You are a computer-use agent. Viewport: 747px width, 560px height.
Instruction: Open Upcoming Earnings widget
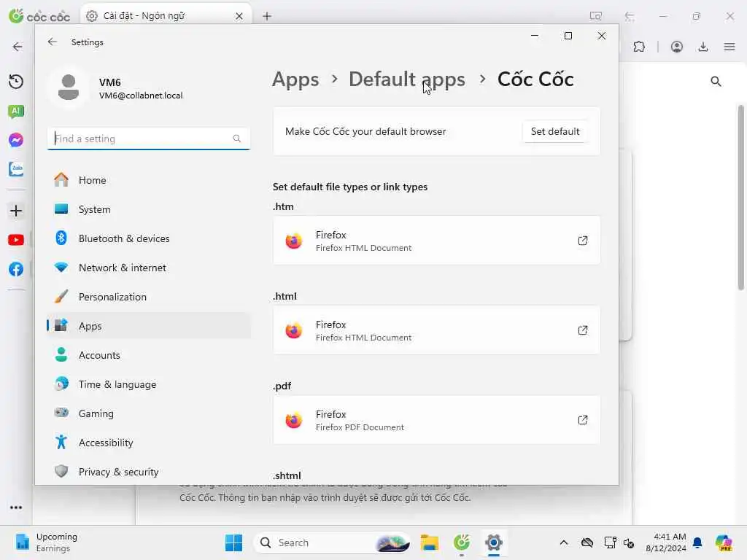tap(47, 542)
